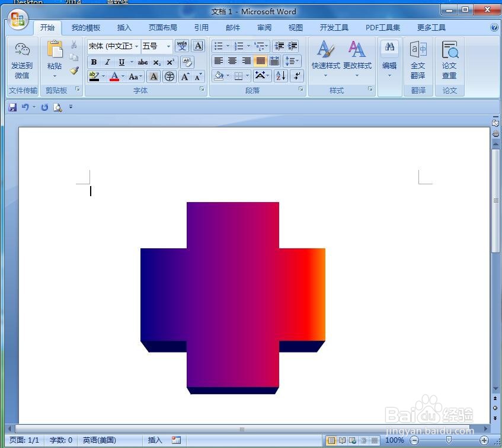Switch to 页面布局 tab

pos(162,28)
